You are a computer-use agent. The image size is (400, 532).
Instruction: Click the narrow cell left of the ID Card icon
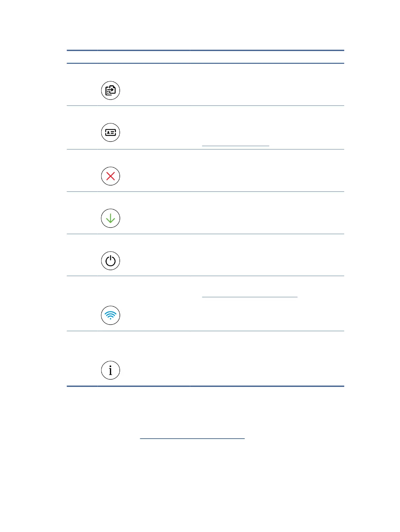click(82, 128)
